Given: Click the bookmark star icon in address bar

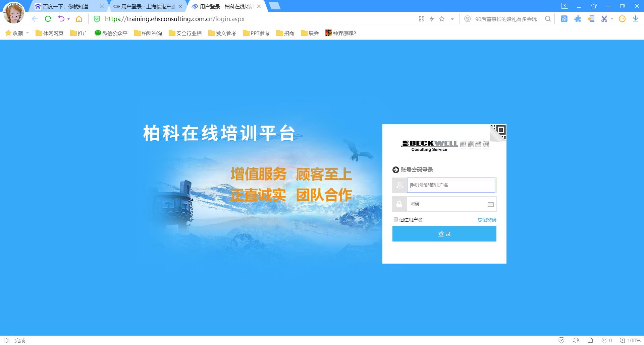Looking at the screenshot, I should pos(442,19).
